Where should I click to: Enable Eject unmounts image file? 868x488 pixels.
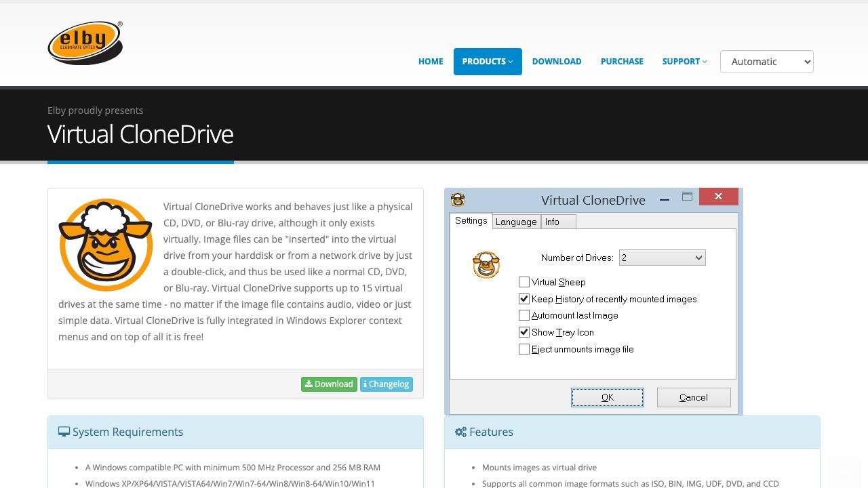click(x=524, y=349)
